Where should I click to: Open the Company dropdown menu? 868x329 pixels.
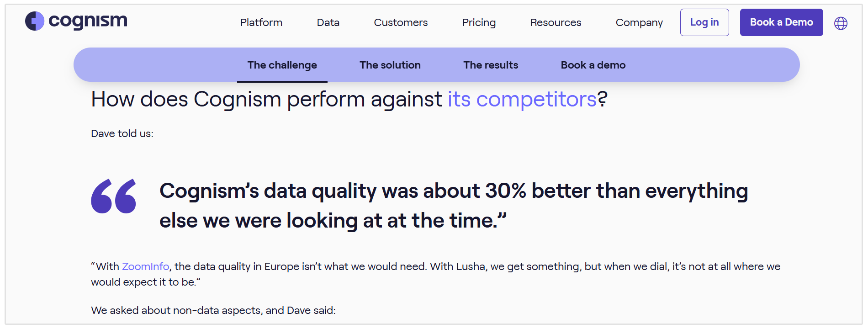pos(639,22)
